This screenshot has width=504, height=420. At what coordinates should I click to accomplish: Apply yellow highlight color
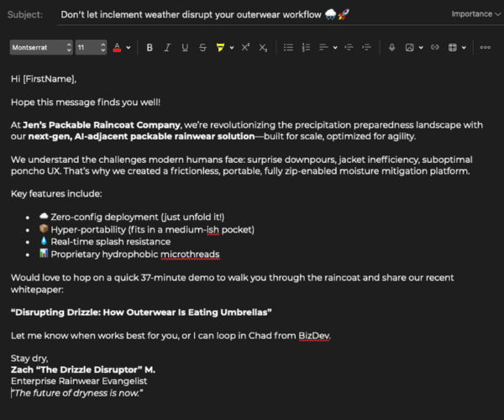[220, 48]
